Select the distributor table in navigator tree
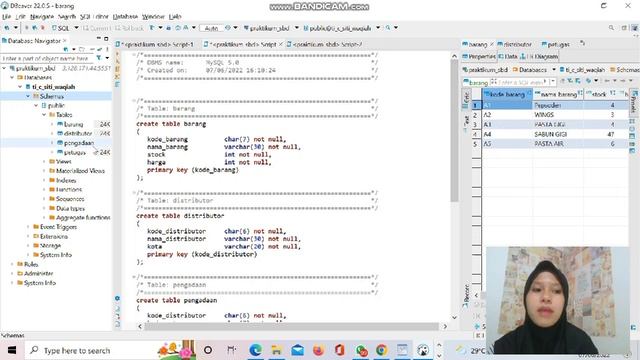 [78, 133]
